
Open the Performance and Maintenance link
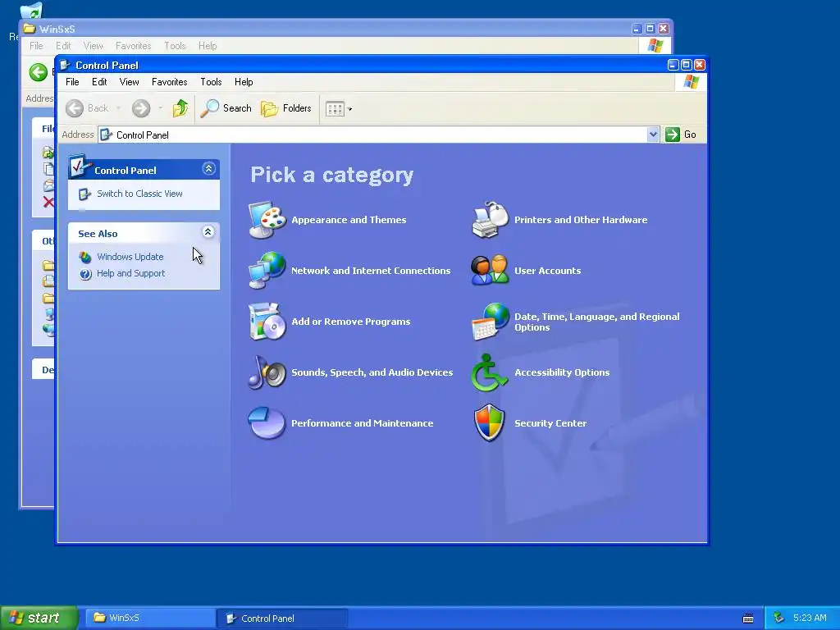(x=362, y=423)
